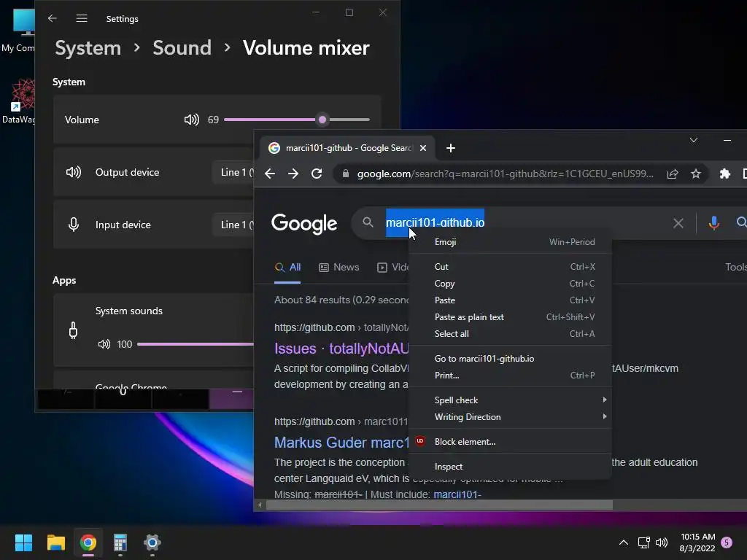Choose Cut in context menu
This screenshot has width=747, height=560.
click(510, 267)
